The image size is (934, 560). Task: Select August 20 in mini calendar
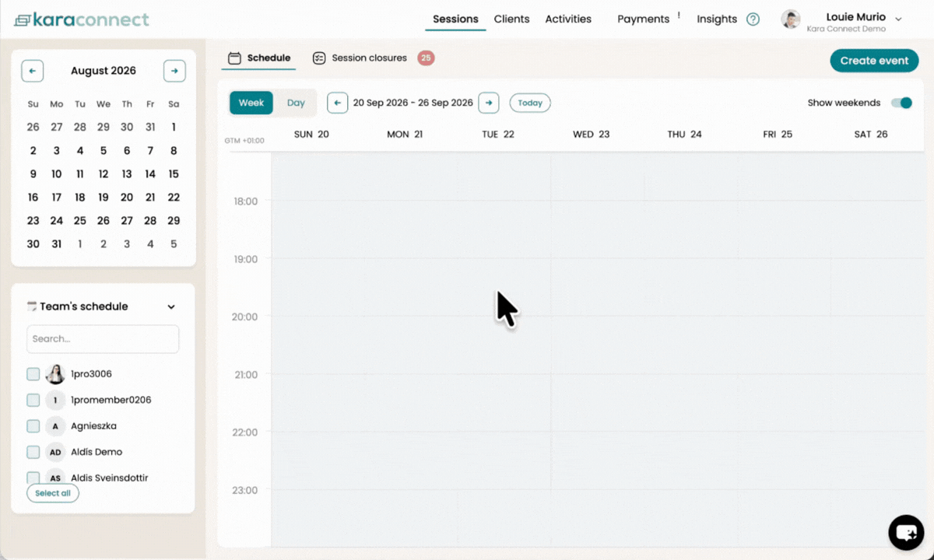click(x=127, y=198)
